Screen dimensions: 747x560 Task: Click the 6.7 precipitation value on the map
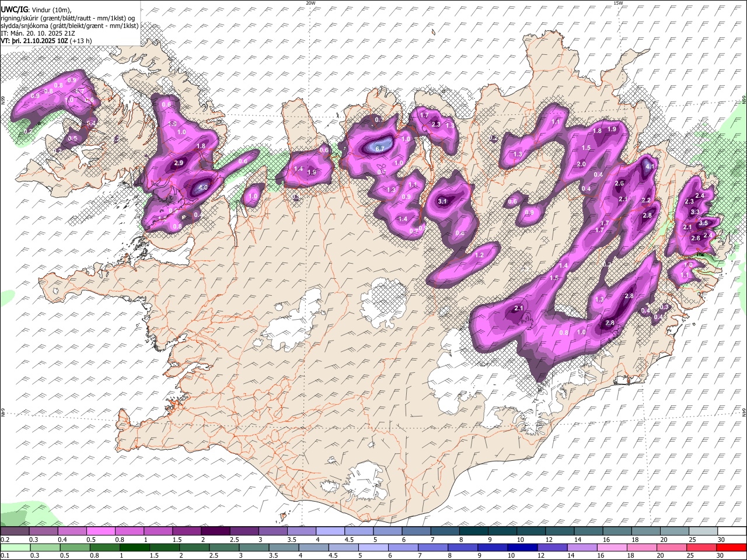click(379, 149)
